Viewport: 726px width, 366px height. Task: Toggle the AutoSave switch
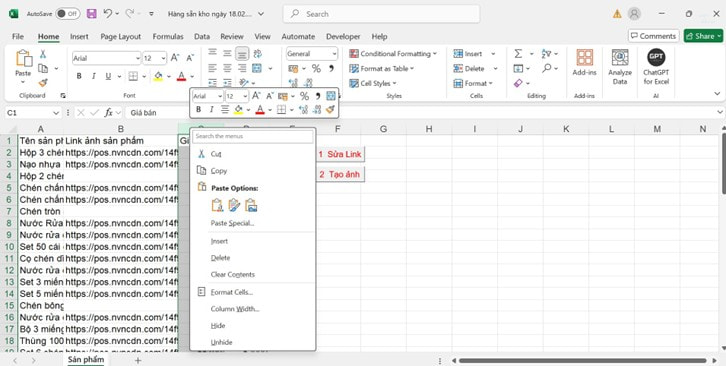click(x=68, y=14)
